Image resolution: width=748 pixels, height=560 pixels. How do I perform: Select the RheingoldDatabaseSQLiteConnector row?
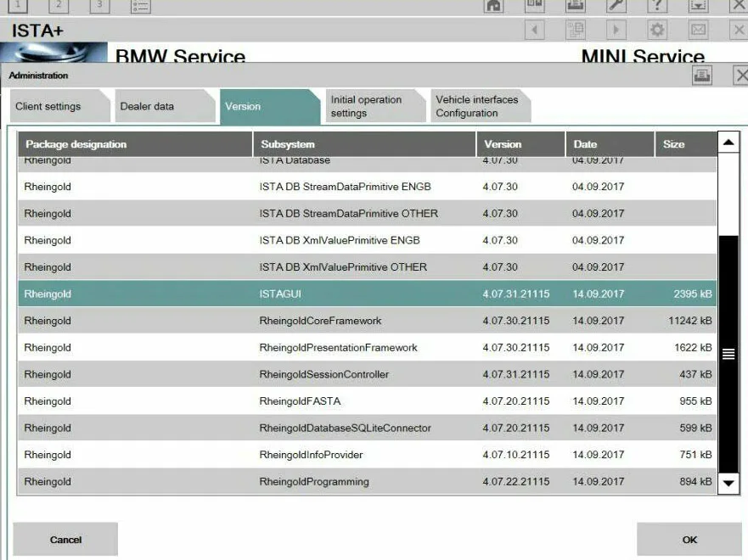[x=368, y=428]
